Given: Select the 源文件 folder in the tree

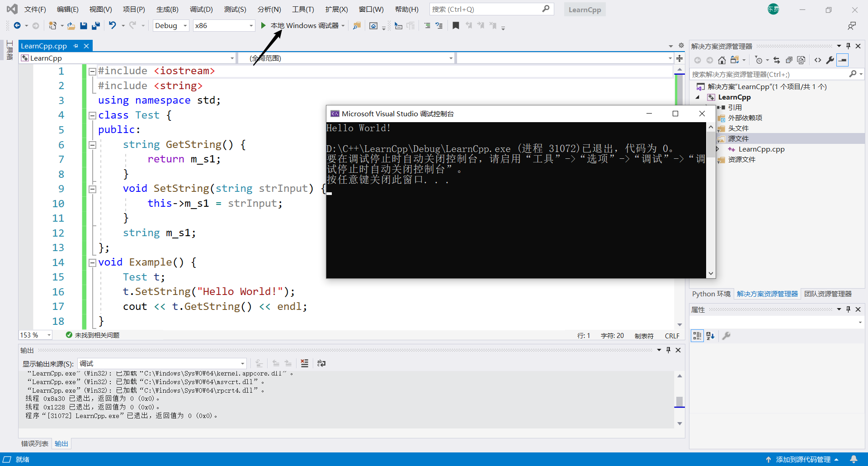Looking at the screenshot, I should 738,139.
